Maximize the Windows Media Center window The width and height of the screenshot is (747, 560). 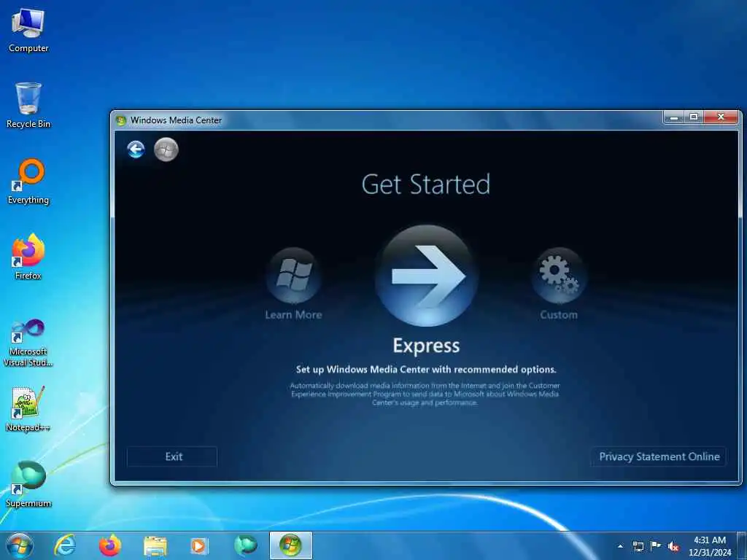pyautogui.click(x=694, y=117)
